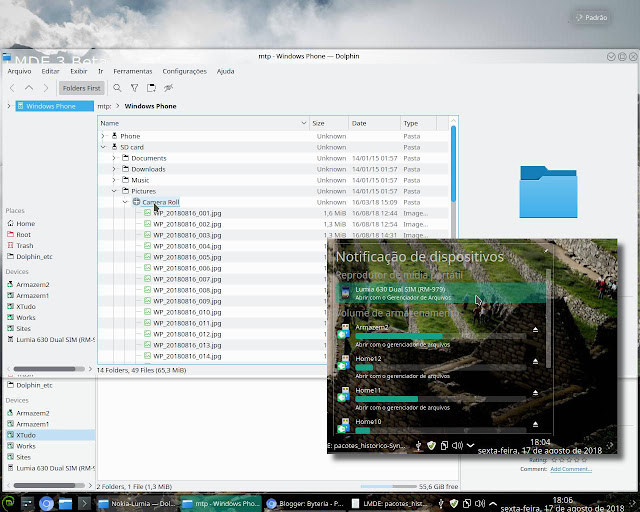This screenshot has width=640, height=512.
Task: Toggle show hidden files icon
Action: pyautogui.click(x=169, y=88)
